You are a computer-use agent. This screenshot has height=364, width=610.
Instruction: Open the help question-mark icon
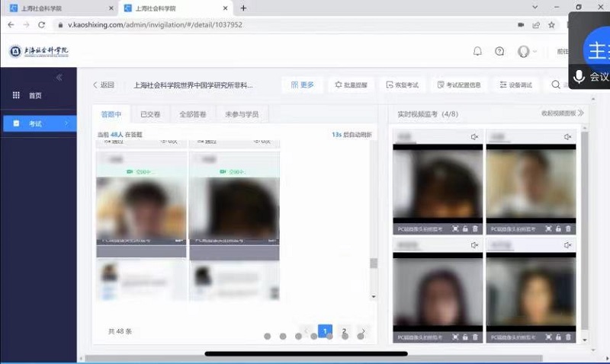(499, 52)
